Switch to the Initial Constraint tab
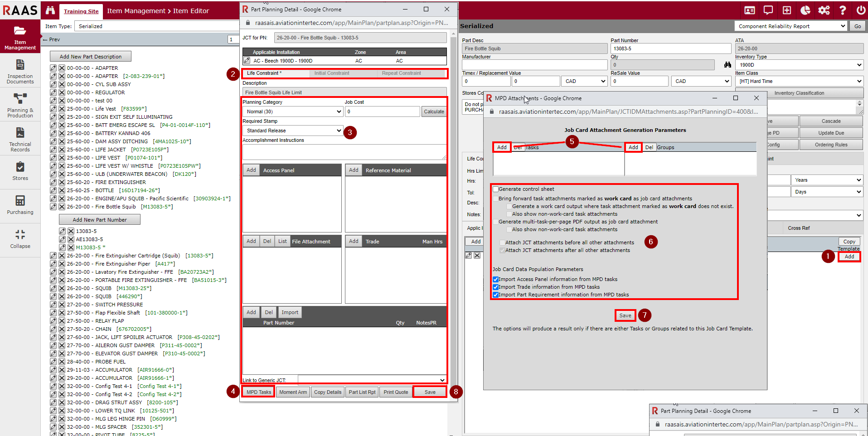The image size is (868, 436). tap(332, 73)
